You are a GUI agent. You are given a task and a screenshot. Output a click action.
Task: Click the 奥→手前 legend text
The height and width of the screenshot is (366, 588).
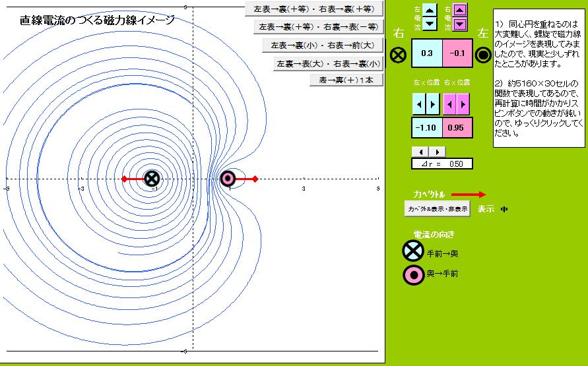pyautogui.click(x=443, y=274)
